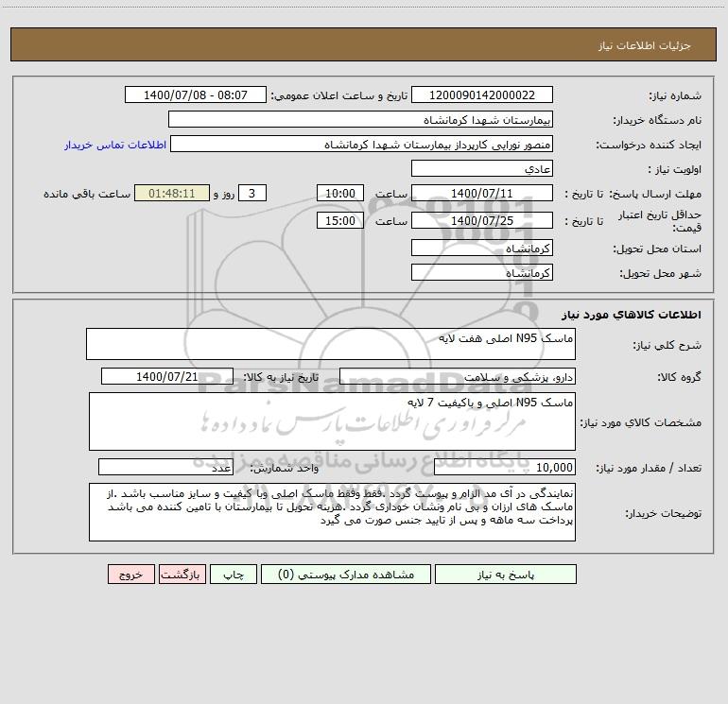
Task: Click the بازگشت back button
Action: pos(182,575)
